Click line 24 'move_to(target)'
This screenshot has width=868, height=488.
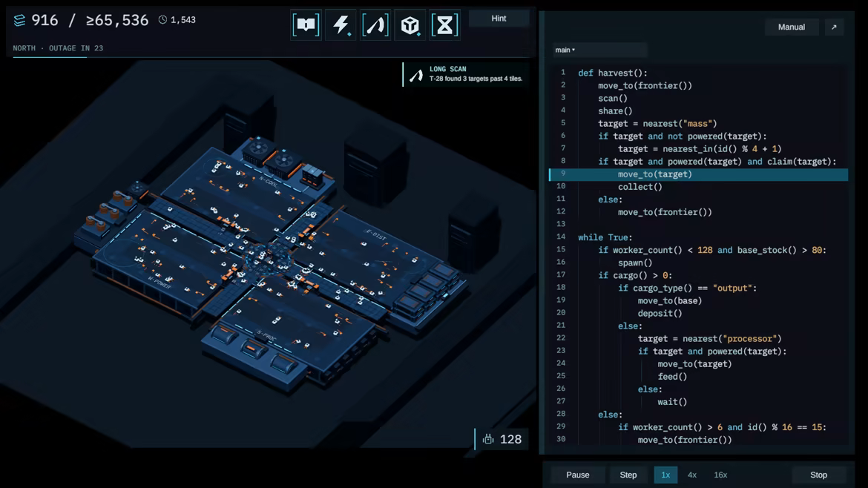coord(694,364)
